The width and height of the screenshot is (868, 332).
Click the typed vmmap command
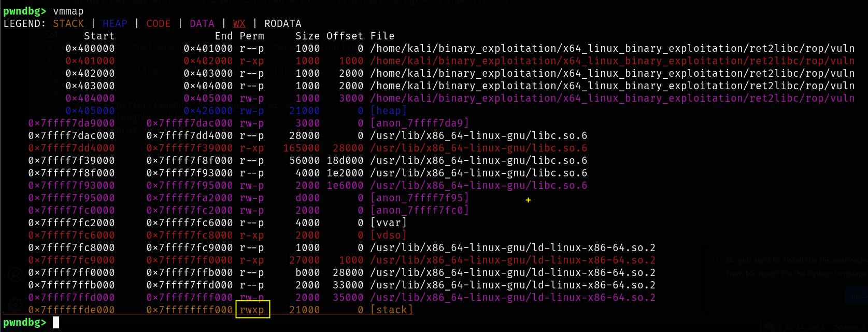click(x=68, y=11)
